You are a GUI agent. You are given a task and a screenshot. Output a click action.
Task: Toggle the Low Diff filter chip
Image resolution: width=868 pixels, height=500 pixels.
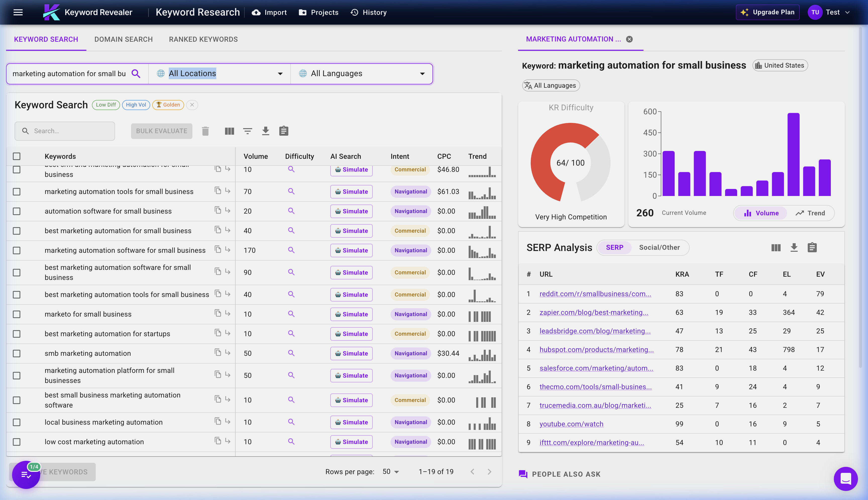(x=106, y=105)
